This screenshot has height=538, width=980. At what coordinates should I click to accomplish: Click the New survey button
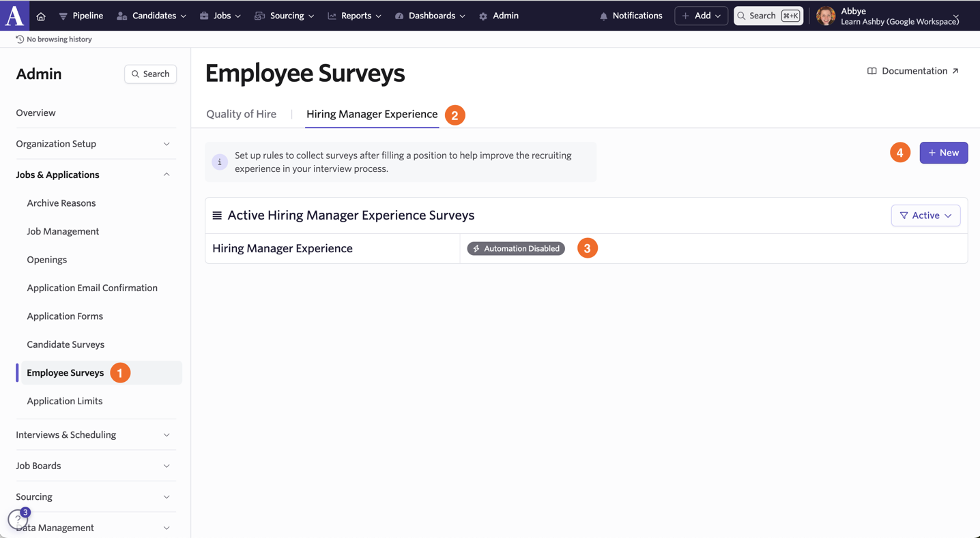[x=943, y=153]
